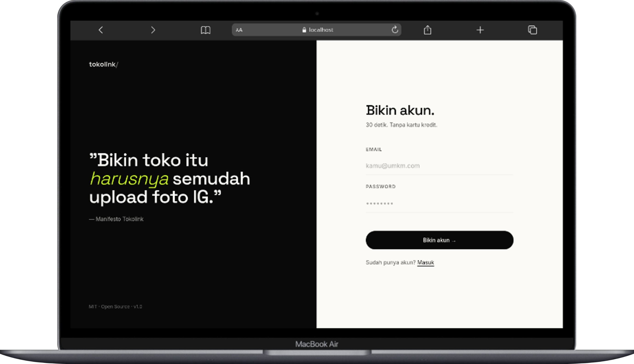Click the localhost address bar
This screenshot has width=634, height=364.
point(317,30)
